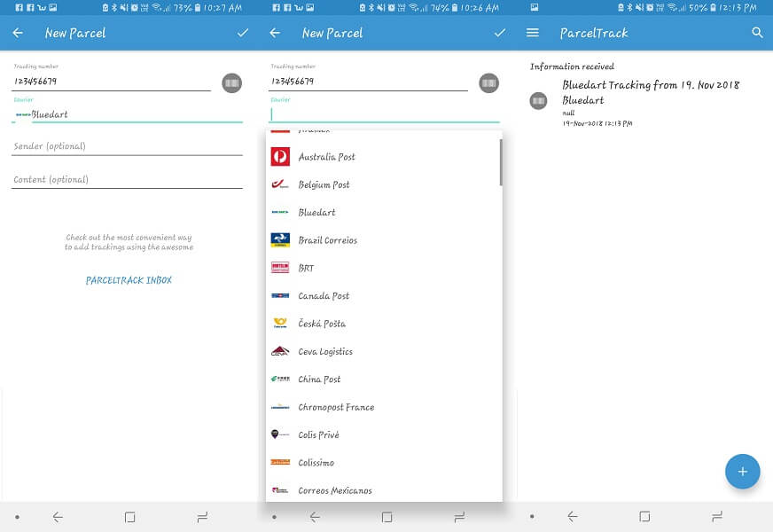The image size is (773, 532).
Task: Tap the Android home button in the left screen
Action: tap(129, 517)
